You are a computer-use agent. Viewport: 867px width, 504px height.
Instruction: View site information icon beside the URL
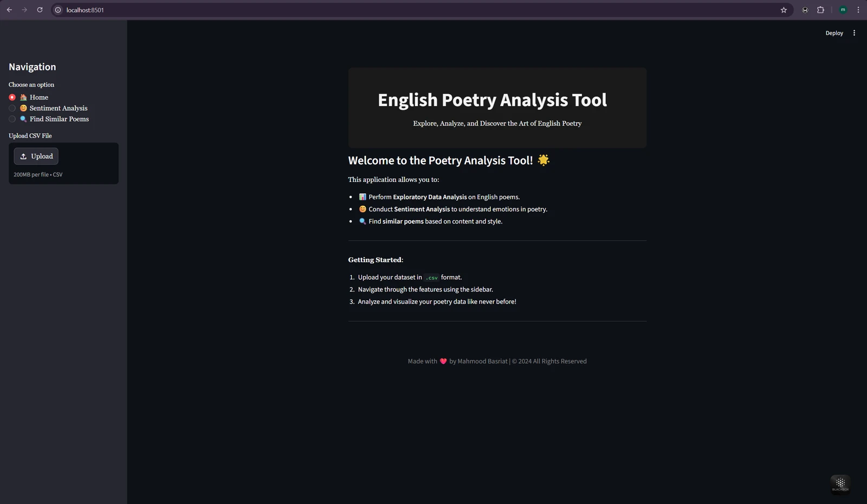[x=58, y=10]
